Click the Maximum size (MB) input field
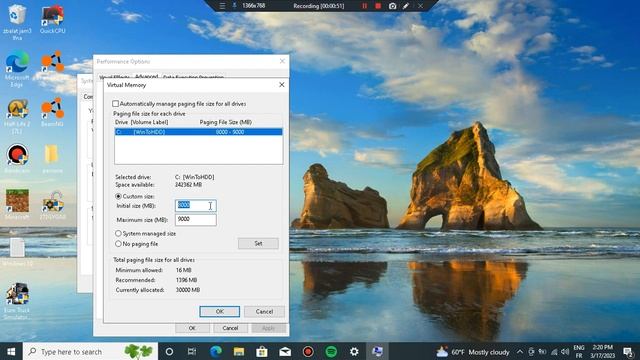 click(196, 220)
